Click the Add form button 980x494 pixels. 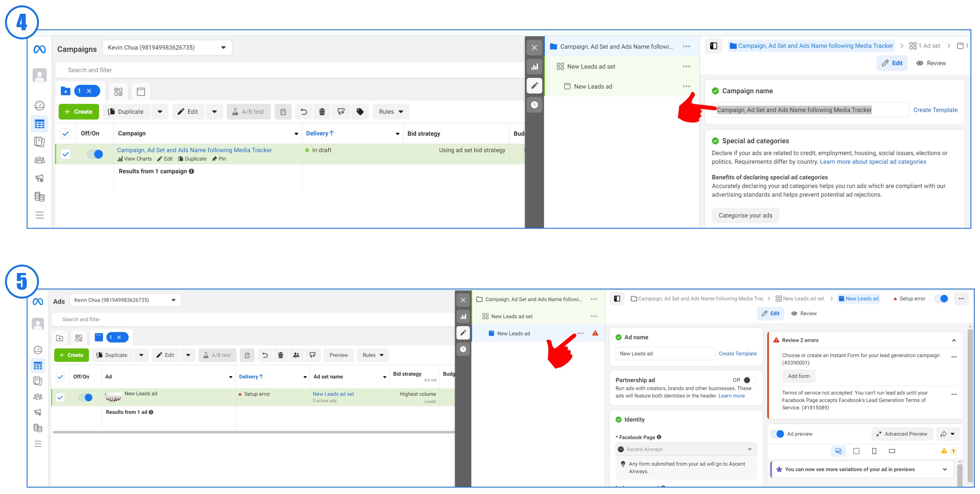point(799,376)
